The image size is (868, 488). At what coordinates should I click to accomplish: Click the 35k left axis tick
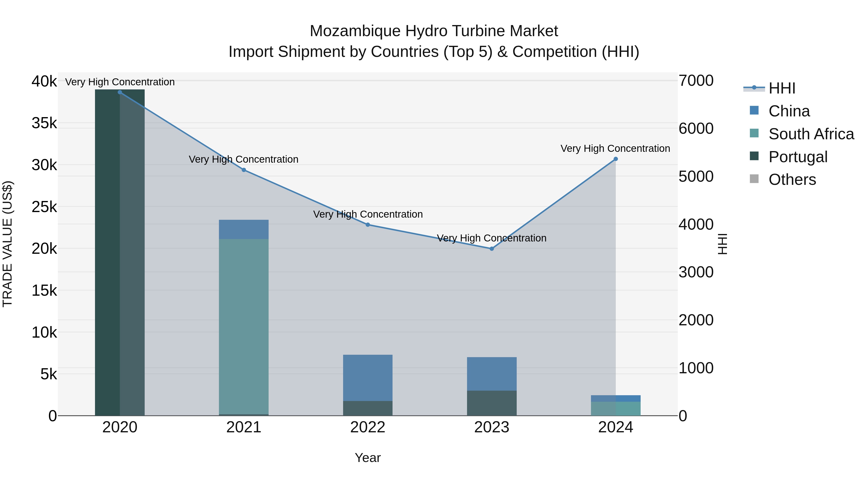tap(44, 123)
